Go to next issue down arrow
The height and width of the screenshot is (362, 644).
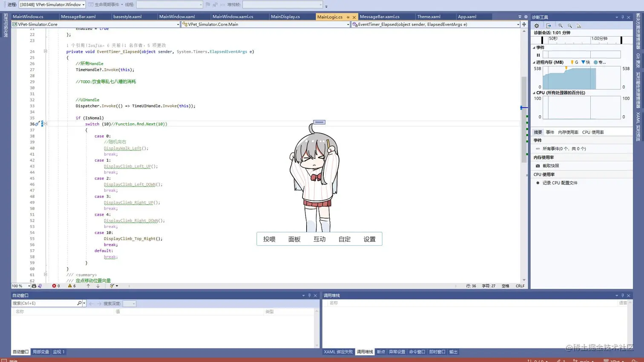coord(98,286)
